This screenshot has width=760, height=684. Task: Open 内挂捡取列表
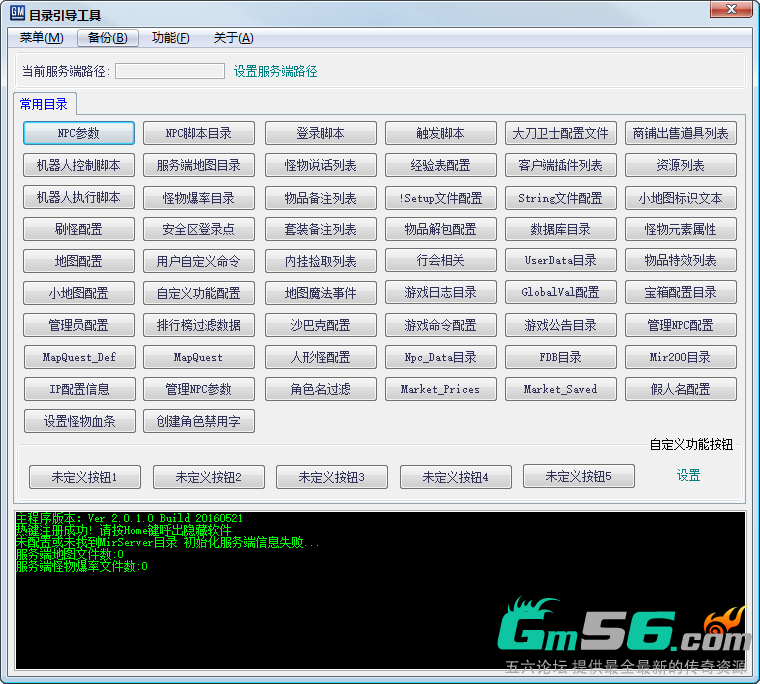tap(320, 261)
